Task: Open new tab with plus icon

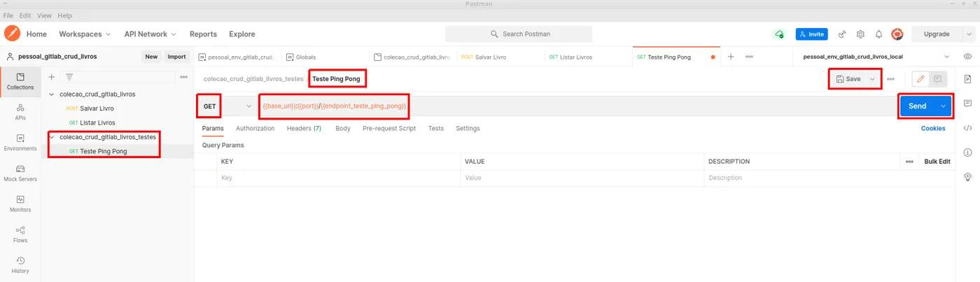Action: click(x=731, y=57)
